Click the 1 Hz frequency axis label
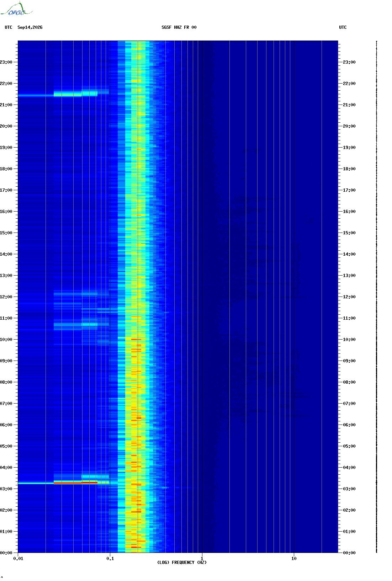 pos(202,559)
